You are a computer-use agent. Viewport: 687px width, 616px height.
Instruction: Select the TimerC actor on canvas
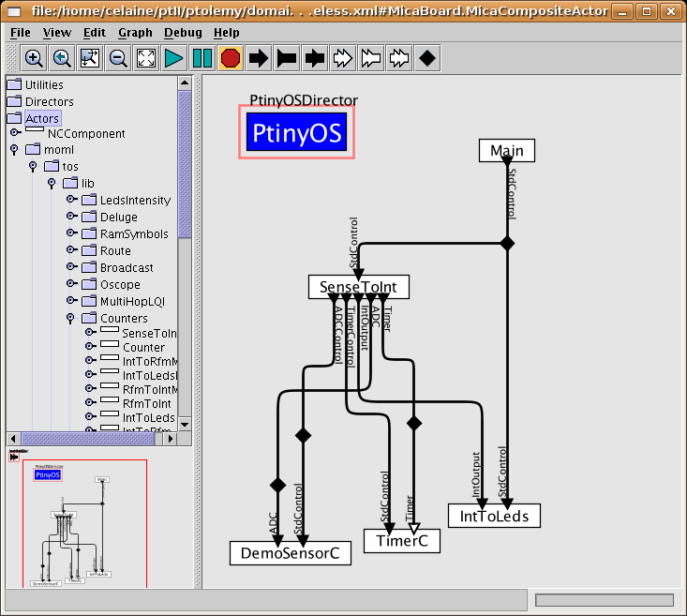coord(402,541)
